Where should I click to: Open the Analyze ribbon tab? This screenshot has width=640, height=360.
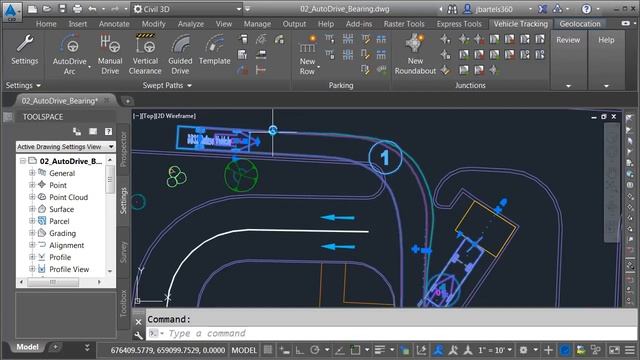tap(191, 24)
